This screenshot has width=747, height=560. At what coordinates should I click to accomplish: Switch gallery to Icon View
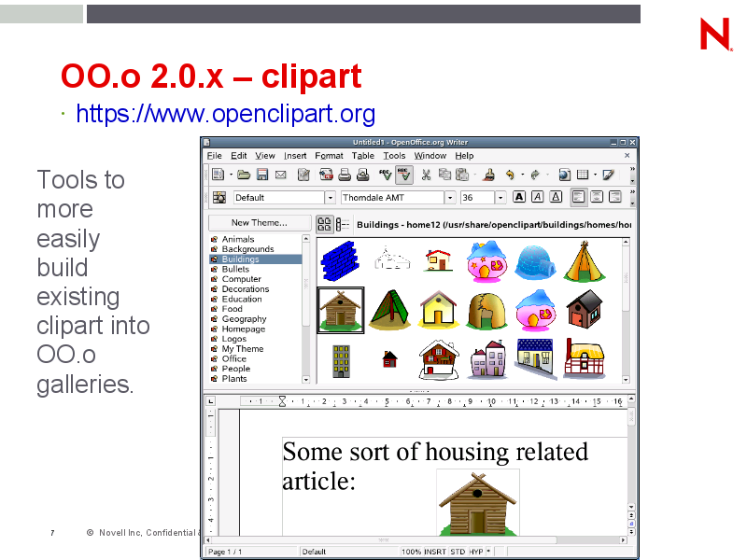(324, 224)
